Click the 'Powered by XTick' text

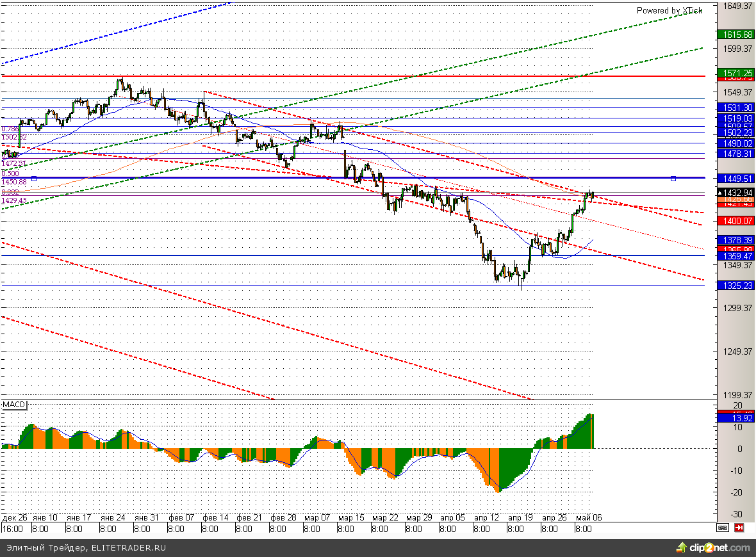tap(669, 10)
